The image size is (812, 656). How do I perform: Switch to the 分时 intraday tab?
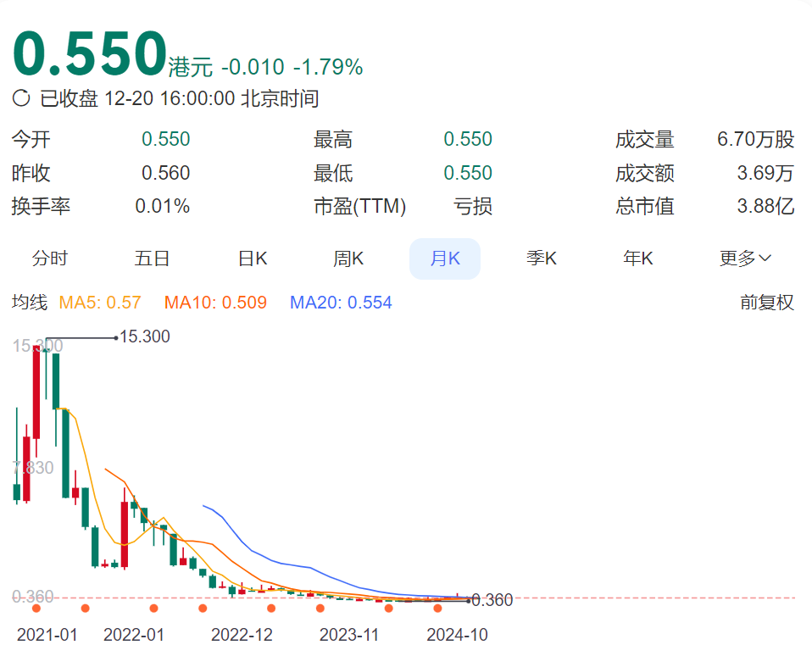[x=50, y=259]
